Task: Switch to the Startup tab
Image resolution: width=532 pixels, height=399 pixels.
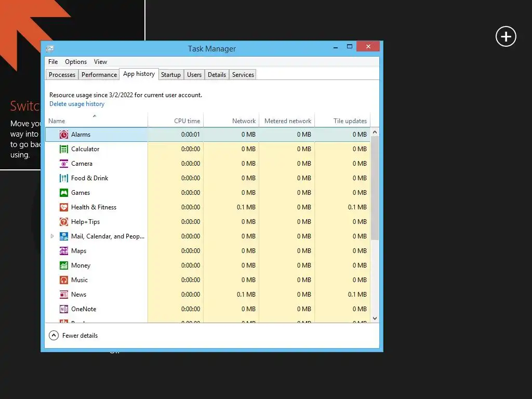Action: pyautogui.click(x=170, y=75)
